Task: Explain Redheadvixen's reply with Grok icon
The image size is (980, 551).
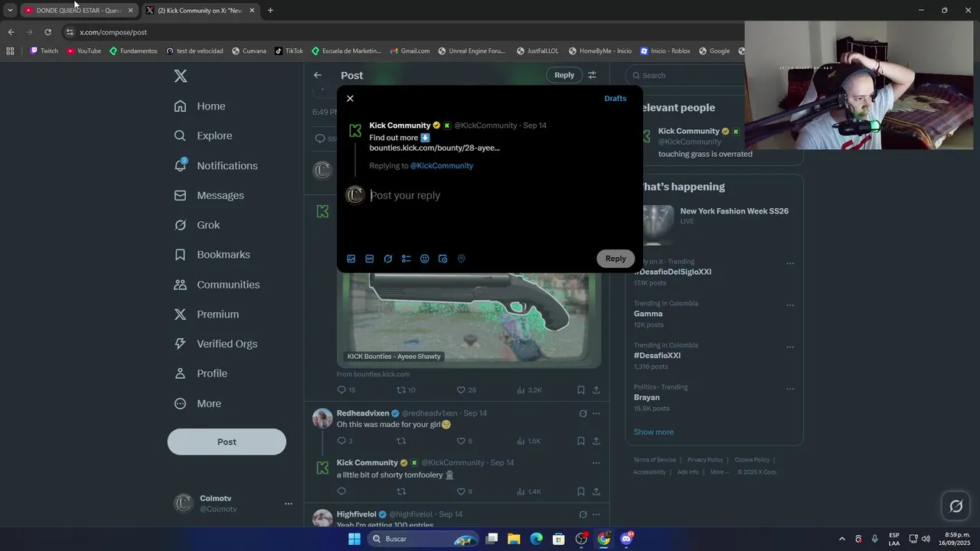Action: (x=583, y=413)
